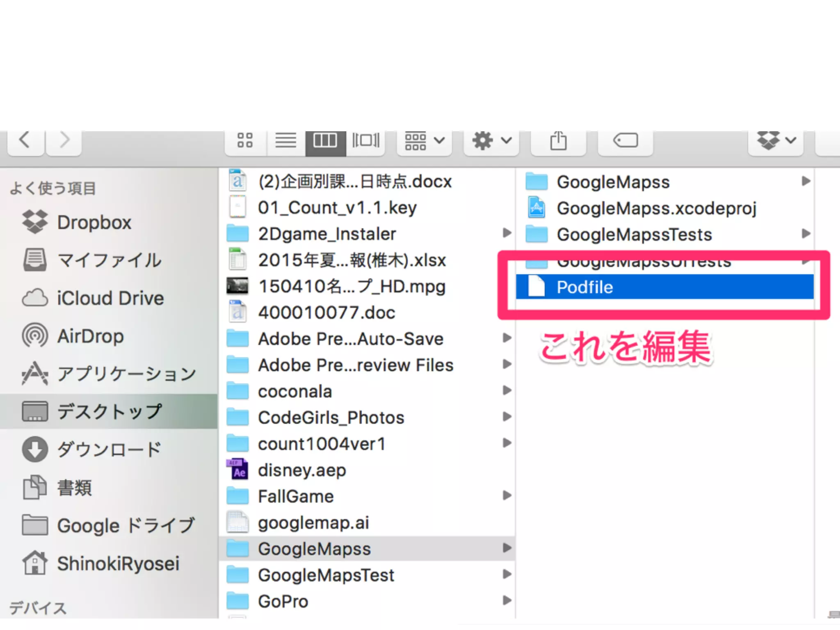Go to ダウンロード sidebar folder

(x=109, y=450)
